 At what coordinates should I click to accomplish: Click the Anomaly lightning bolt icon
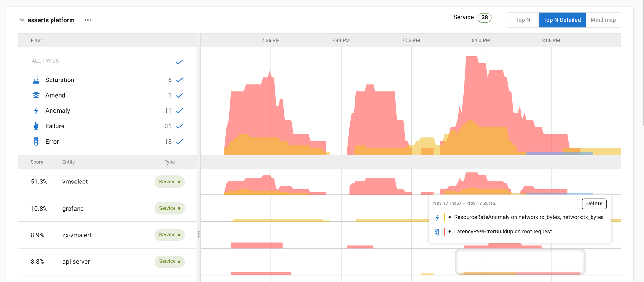(x=36, y=111)
